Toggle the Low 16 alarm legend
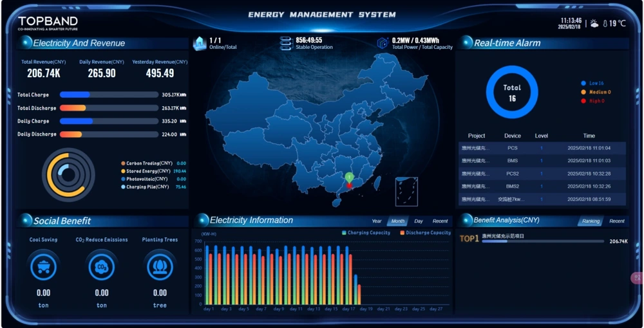644x328 pixels. point(592,83)
